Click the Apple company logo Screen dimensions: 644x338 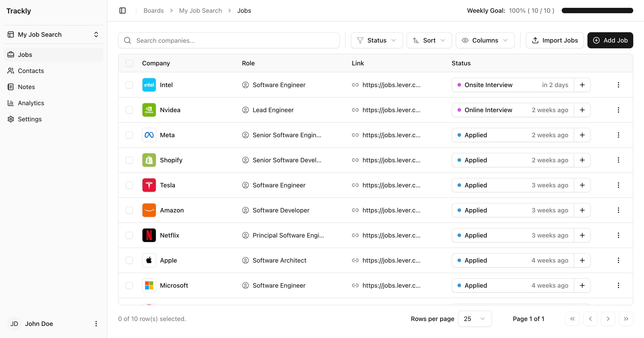pos(149,260)
